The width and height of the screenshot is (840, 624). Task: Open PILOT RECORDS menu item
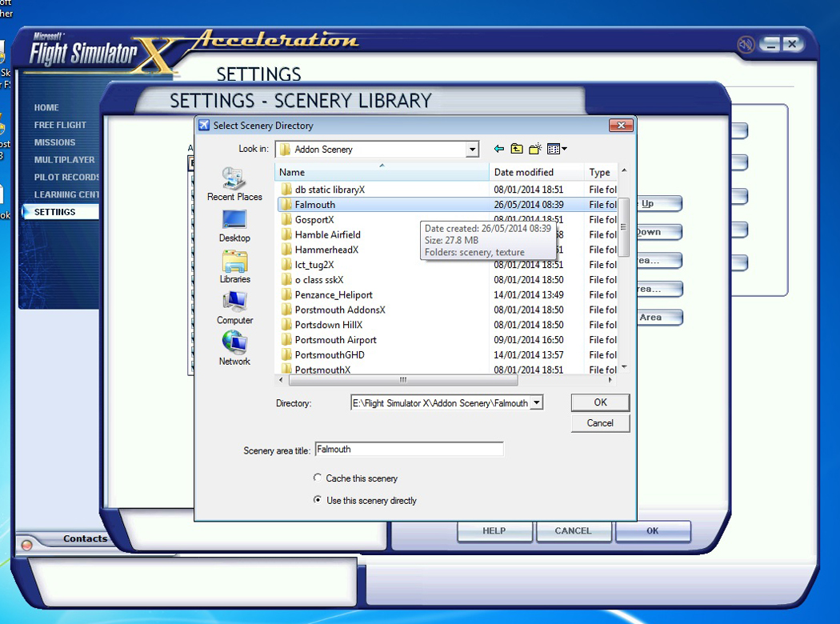[66, 177]
